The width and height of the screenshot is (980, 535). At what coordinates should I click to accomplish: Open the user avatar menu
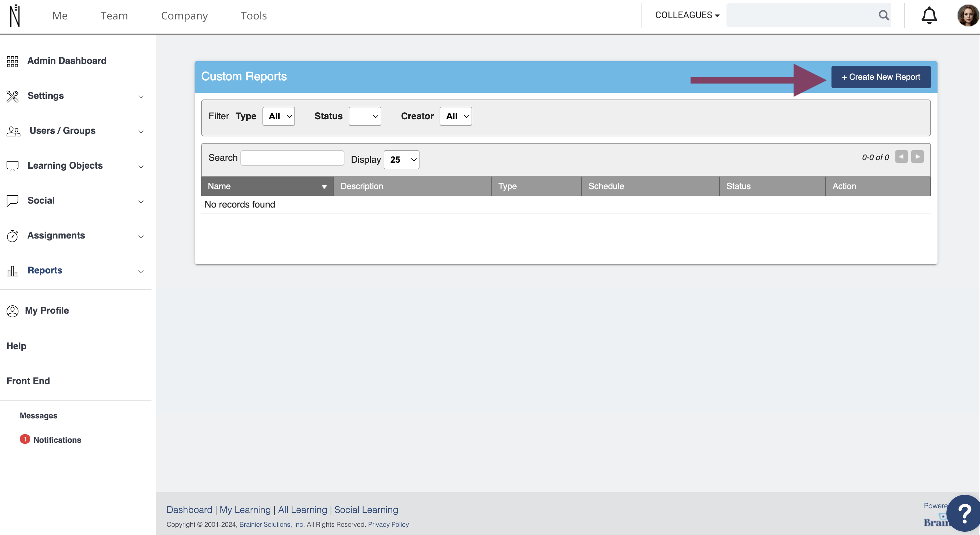coord(967,15)
